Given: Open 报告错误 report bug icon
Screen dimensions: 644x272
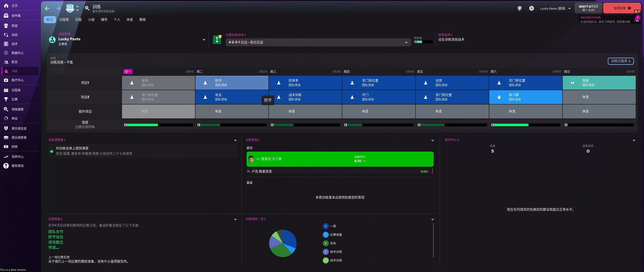Looking at the screenshot, I should pos(6,166).
